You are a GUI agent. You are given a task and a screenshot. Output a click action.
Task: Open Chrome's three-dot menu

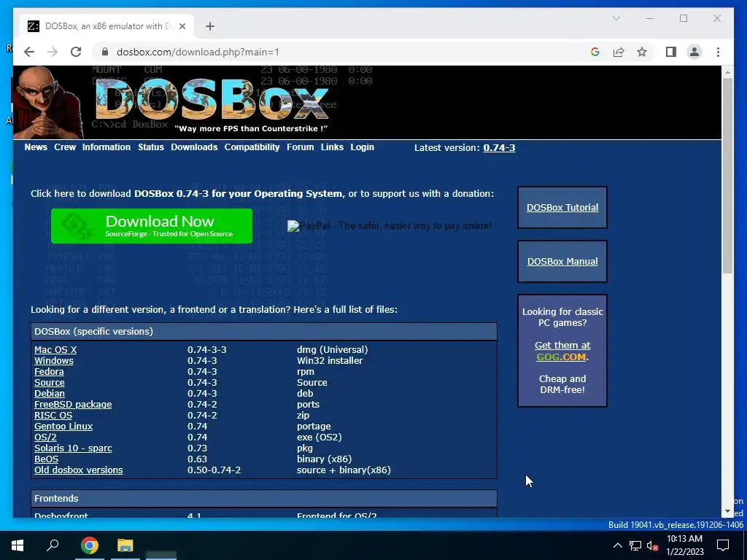pos(718,52)
